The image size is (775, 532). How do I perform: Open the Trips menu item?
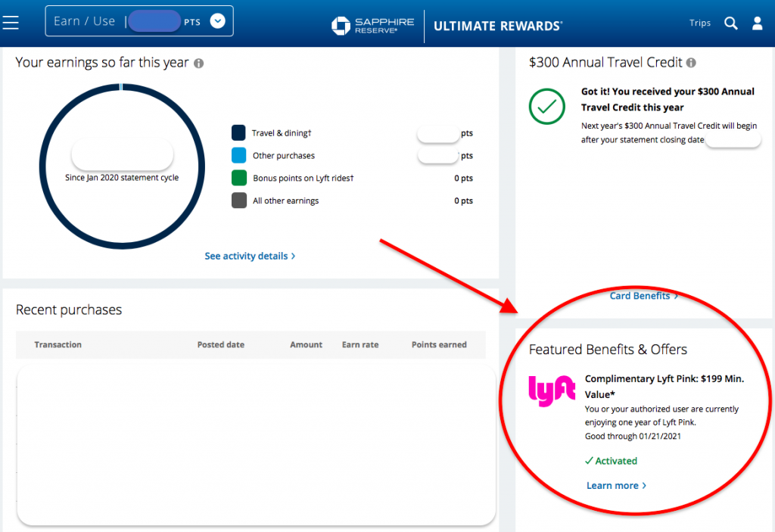click(700, 23)
